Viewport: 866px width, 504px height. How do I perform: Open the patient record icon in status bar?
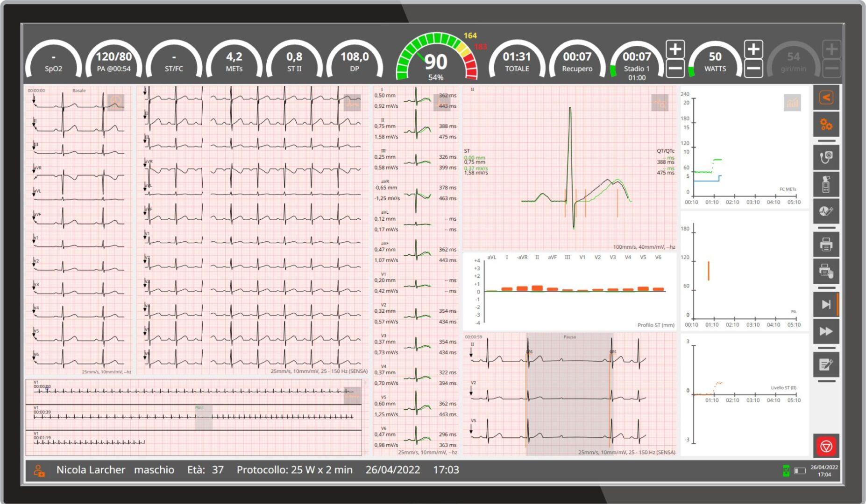point(39,470)
